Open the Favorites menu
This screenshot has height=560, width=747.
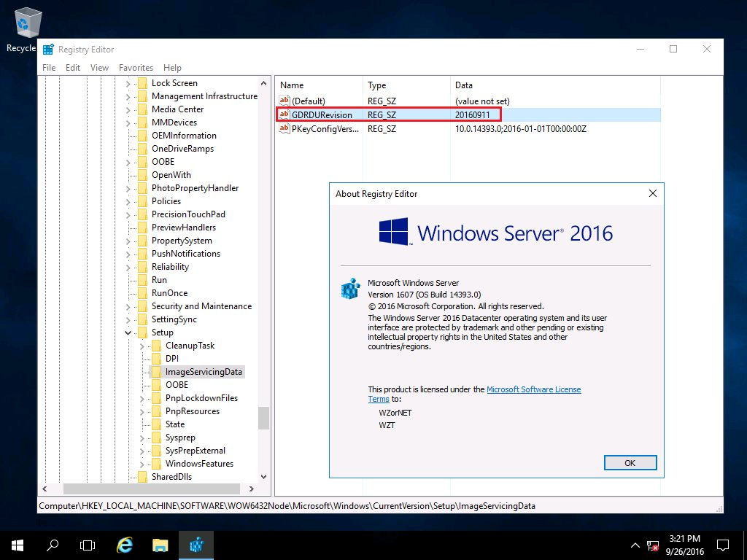(x=136, y=68)
